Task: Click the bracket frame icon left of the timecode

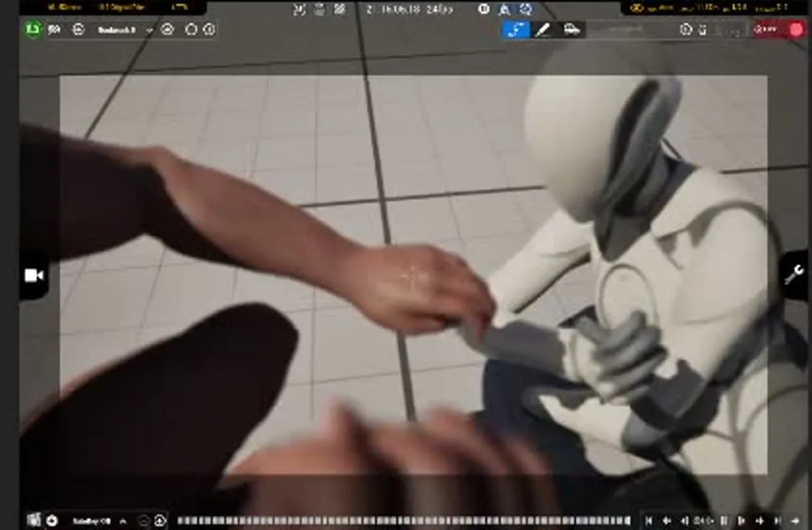Action: pos(299,10)
